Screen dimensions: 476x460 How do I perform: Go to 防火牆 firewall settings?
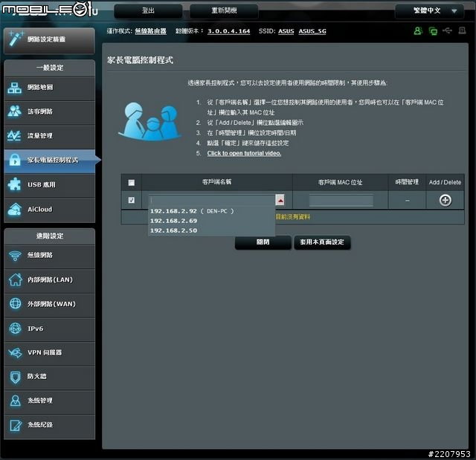49,377
